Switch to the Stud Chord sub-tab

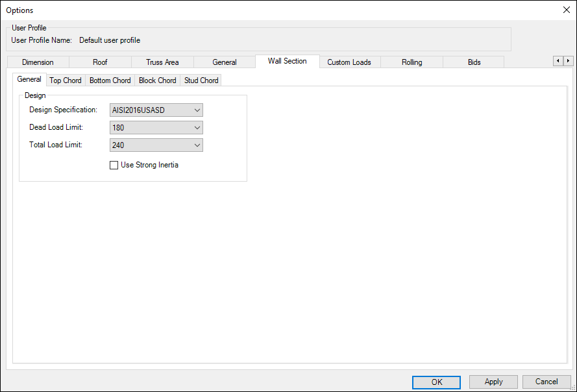[201, 80]
